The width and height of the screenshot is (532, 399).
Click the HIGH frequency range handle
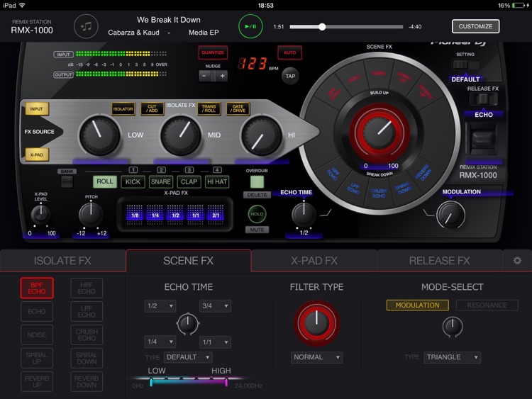(x=226, y=383)
